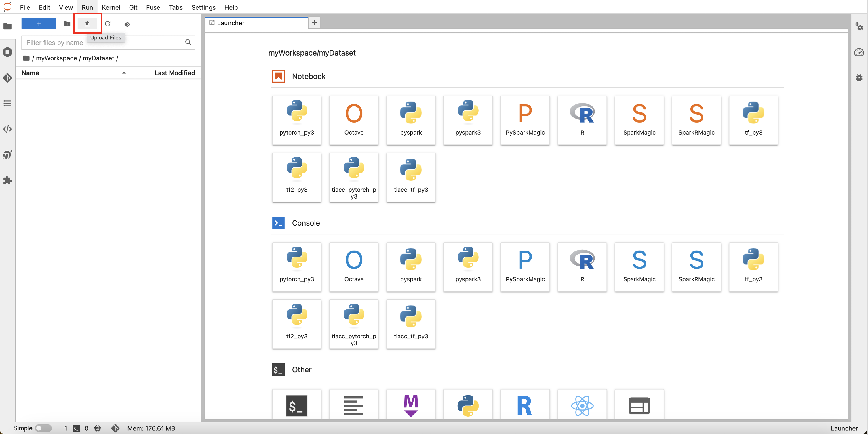Open the Kernel menu
The width and height of the screenshot is (868, 435).
[111, 7]
